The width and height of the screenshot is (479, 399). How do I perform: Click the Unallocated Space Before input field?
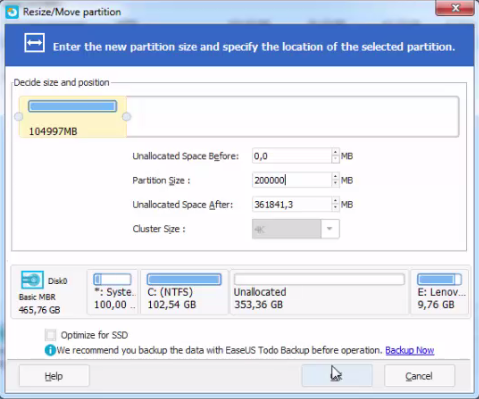click(292, 156)
